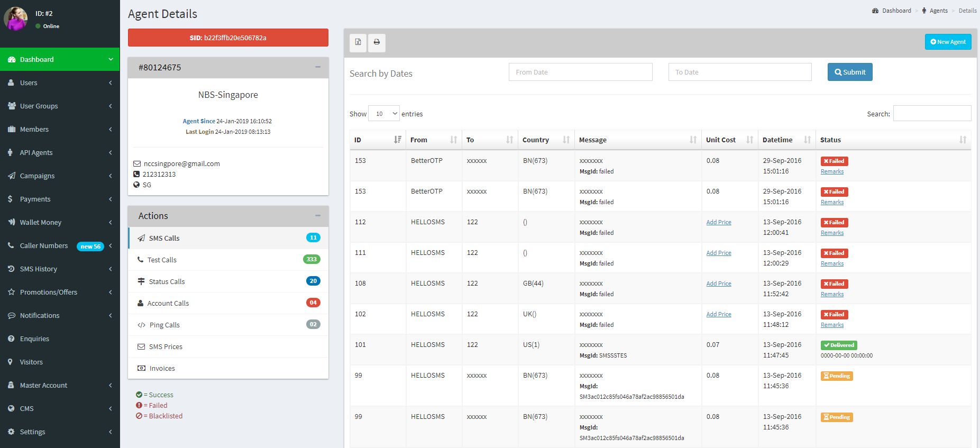Sort table by Country column icon
Screen dimensions: 980x448
click(566, 140)
